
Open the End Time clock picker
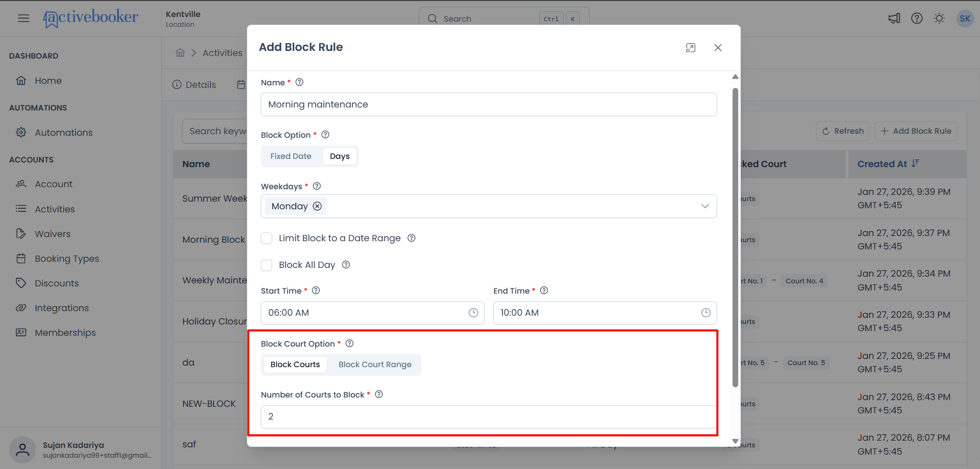click(706, 313)
